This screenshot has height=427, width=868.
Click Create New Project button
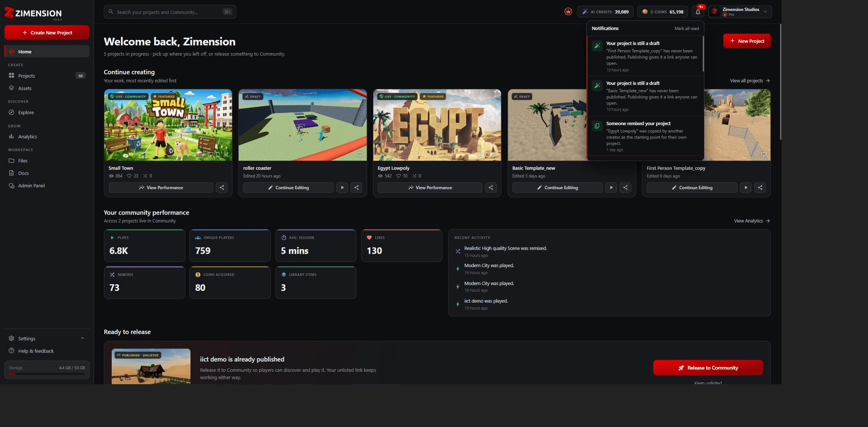pyautogui.click(x=47, y=33)
